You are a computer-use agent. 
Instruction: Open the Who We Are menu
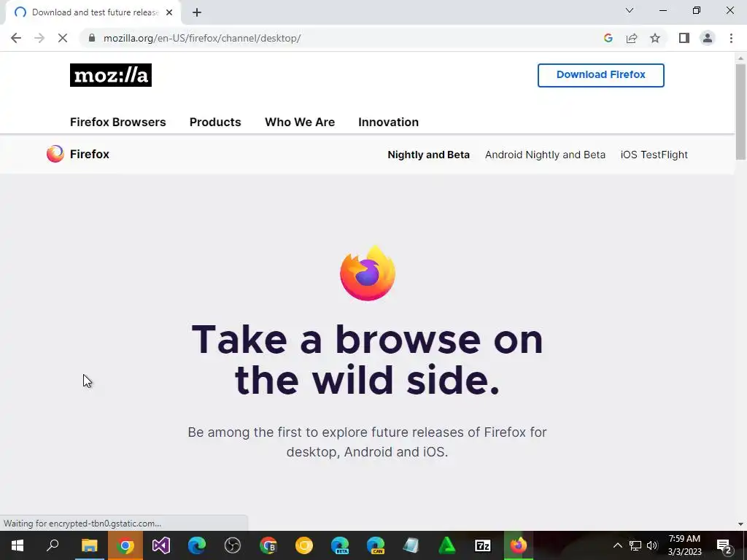pyautogui.click(x=300, y=122)
